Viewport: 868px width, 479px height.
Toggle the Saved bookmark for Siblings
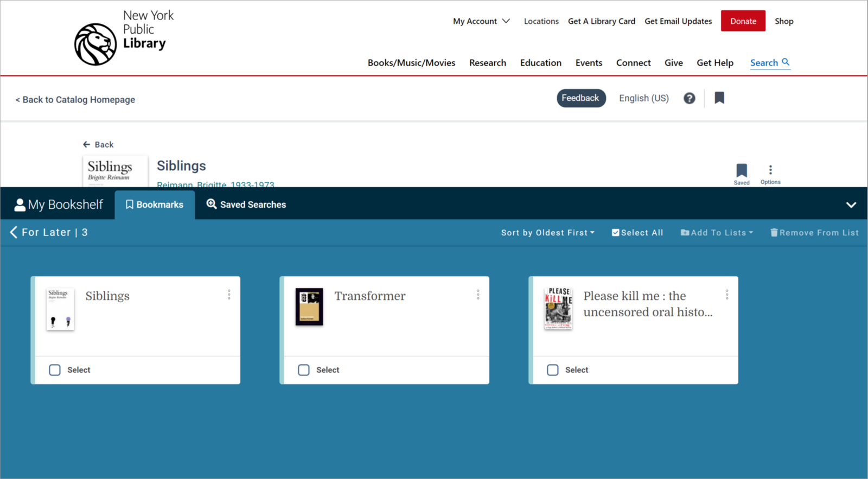[x=742, y=174]
